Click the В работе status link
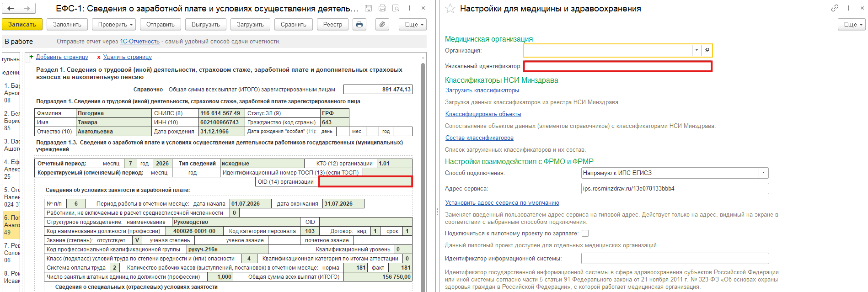 pos(19,42)
